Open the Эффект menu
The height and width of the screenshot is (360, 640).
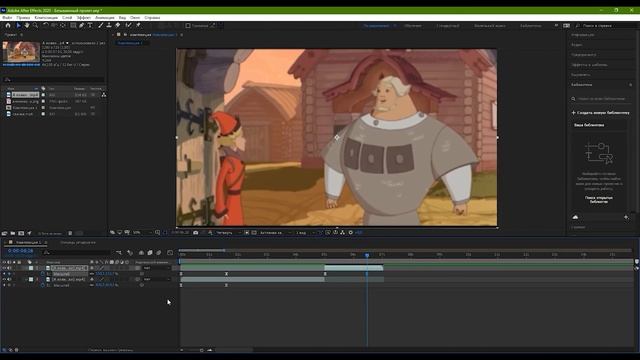[x=84, y=18]
